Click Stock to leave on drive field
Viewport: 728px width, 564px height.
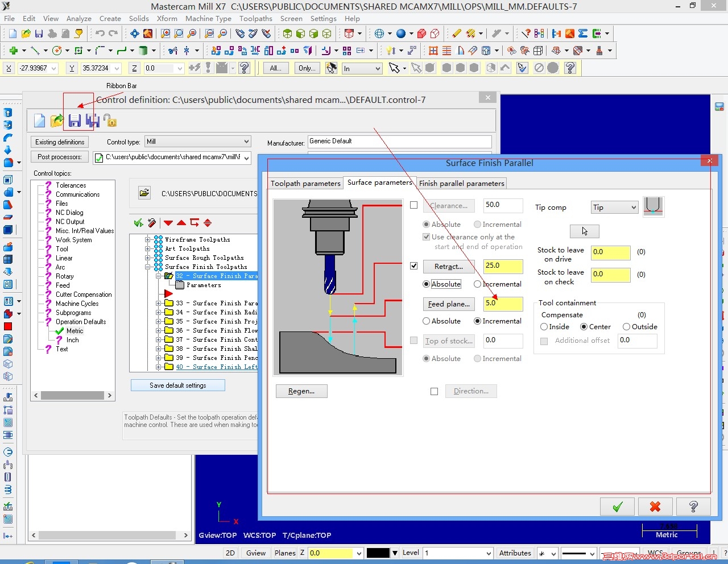[x=611, y=252]
